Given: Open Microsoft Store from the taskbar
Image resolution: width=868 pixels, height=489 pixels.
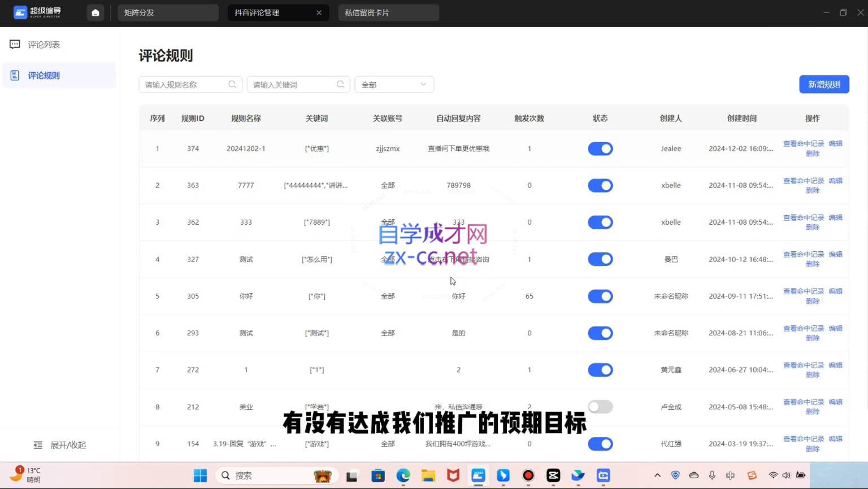Looking at the screenshot, I should [x=378, y=475].
